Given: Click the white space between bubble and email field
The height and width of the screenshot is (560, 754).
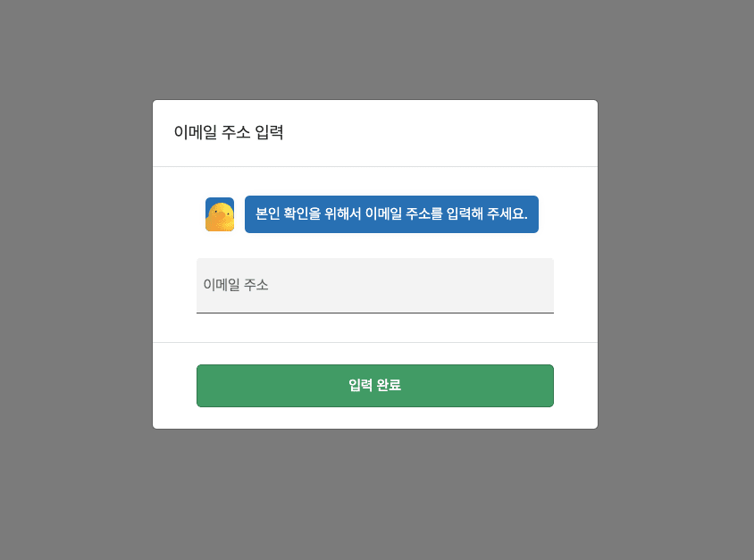Looking at the screenshot, I should pyautogui.click(x=375, y=246).
